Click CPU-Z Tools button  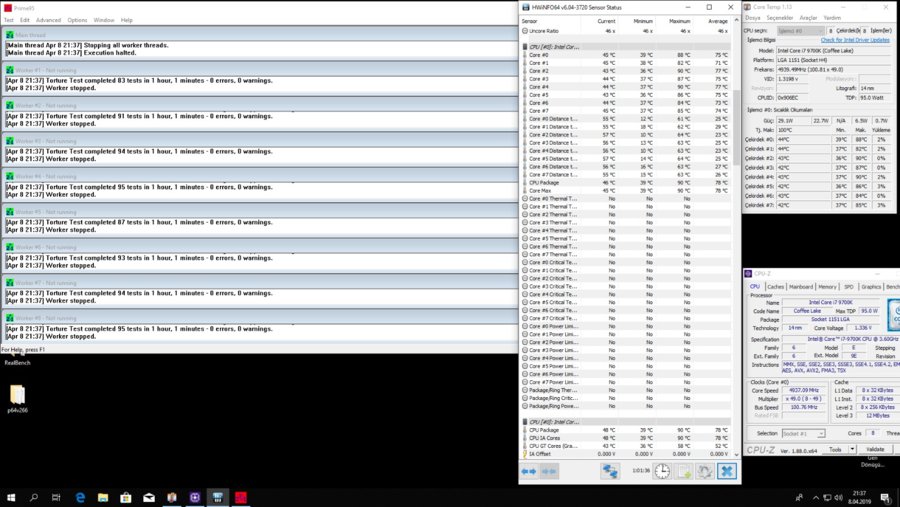835,450
